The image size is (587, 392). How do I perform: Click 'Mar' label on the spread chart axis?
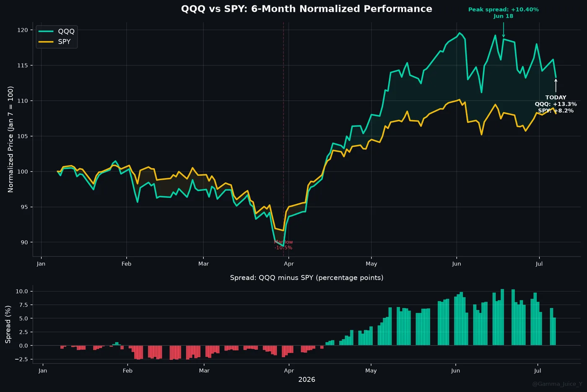click(204, 371)
